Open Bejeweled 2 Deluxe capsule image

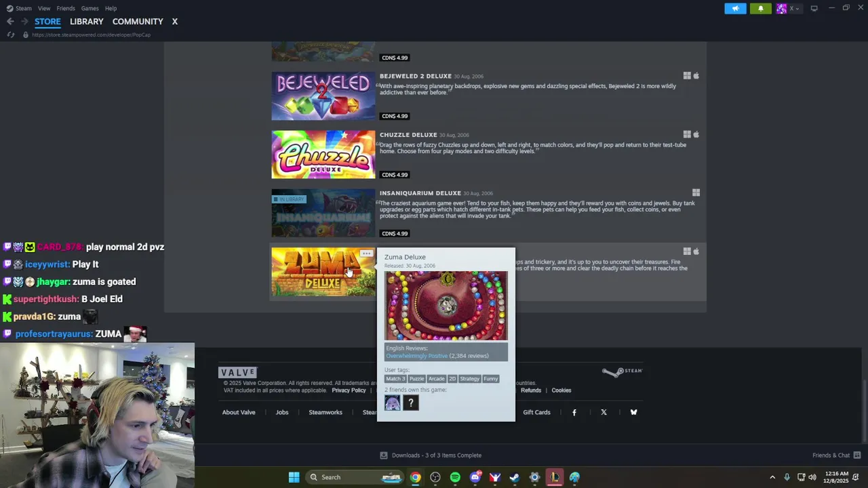coord(323,96)
